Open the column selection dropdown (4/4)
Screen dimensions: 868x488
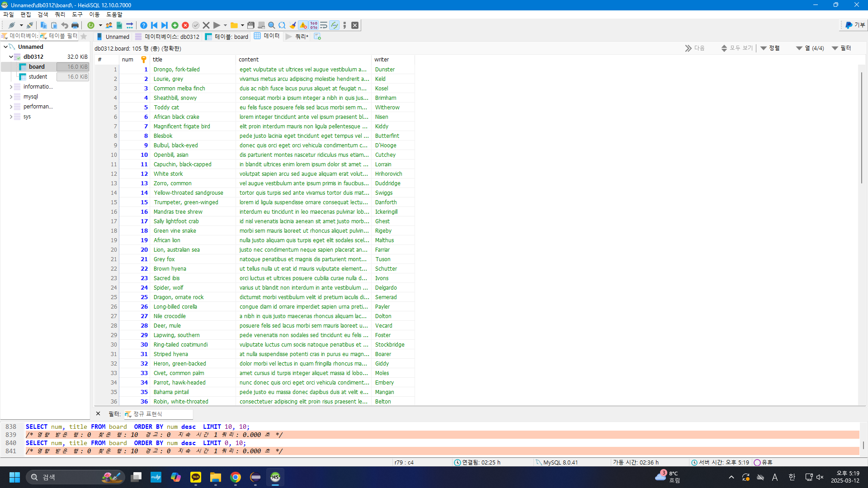(810, 48)
